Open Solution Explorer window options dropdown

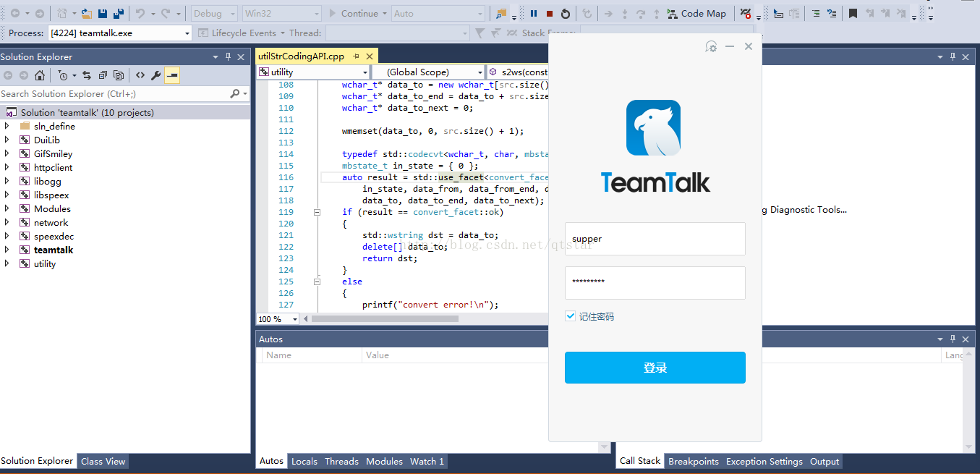(216, 56)
